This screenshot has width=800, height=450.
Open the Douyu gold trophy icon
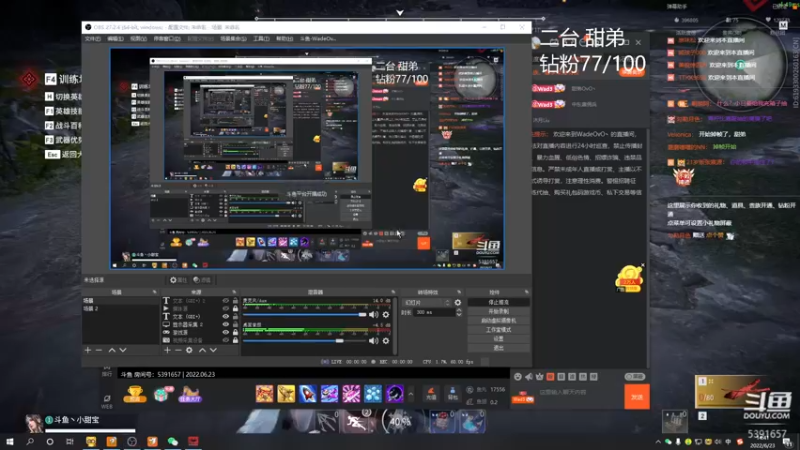coord(135,394)
